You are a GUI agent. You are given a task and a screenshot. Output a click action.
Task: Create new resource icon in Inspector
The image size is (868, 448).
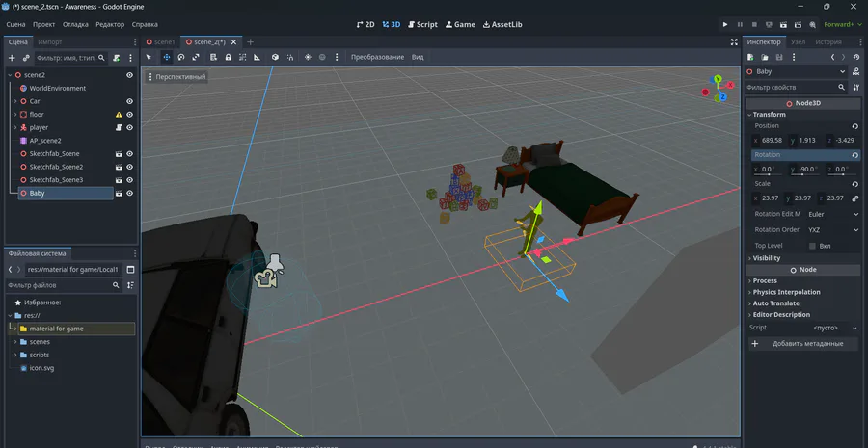(750, 57)
